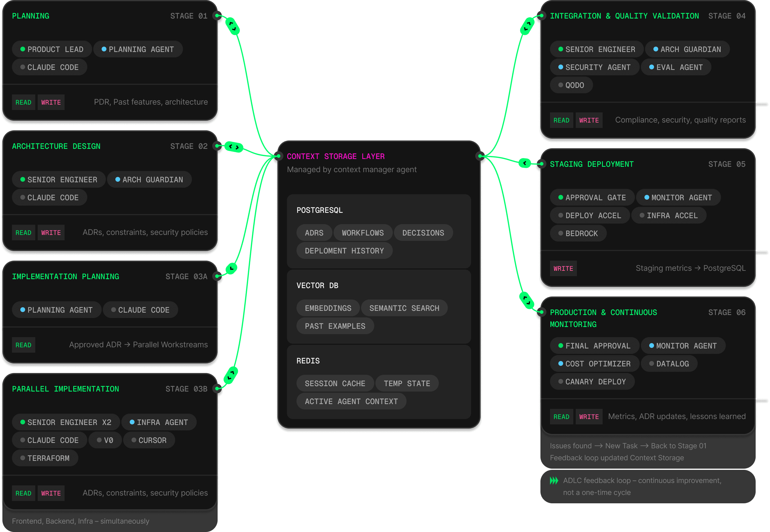Click the green arrow badge near Planning stage
The height and width of the screenshot is (532, 770).
point(232,26)
